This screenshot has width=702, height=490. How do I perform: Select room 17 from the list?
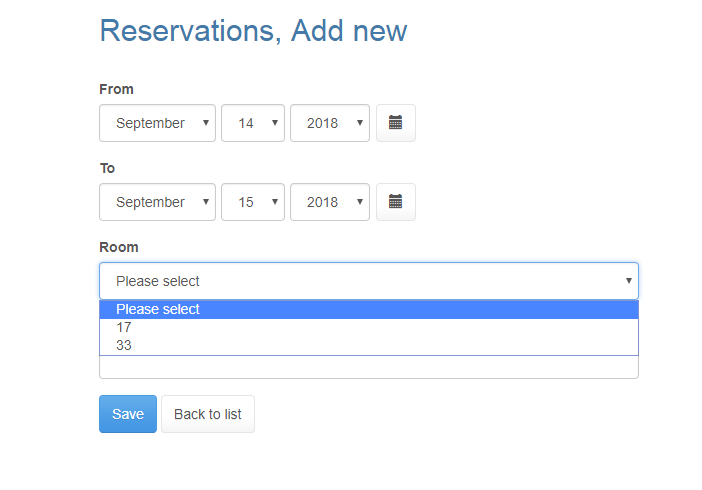coord(369,327)
